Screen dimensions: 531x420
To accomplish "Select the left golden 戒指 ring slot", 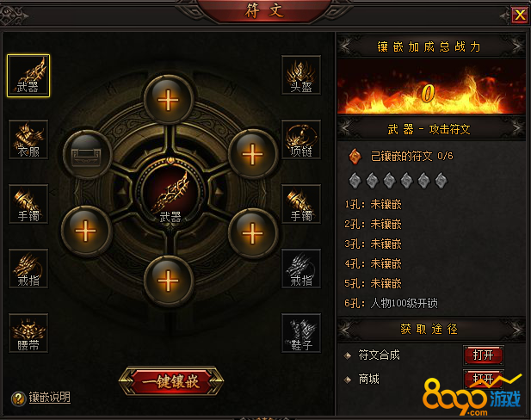I will coord(28,269).
